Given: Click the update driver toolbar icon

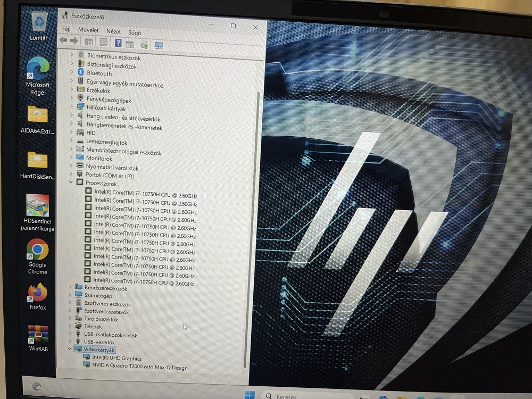Looking at the screenshot, I should click(144, 45).
